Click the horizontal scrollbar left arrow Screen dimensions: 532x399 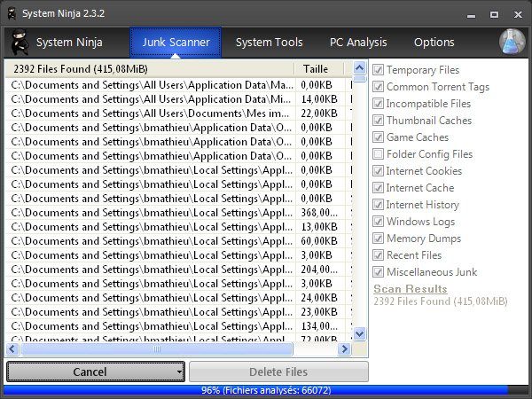coord(12,349)
